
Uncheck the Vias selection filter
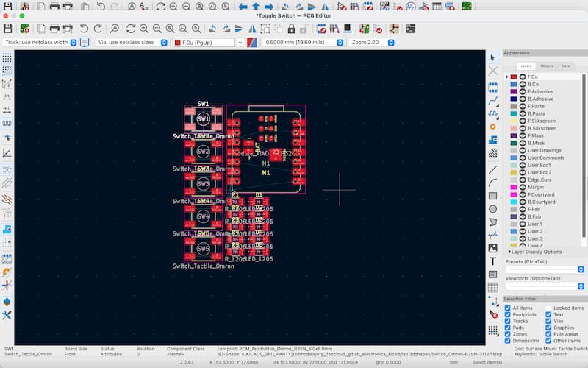[x=547, y=322]
